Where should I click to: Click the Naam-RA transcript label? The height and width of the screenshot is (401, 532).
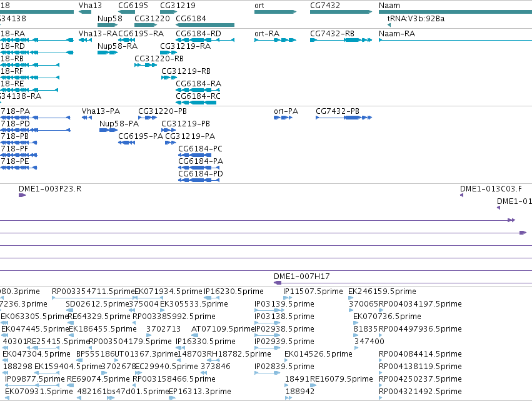[x=397, y=34]
